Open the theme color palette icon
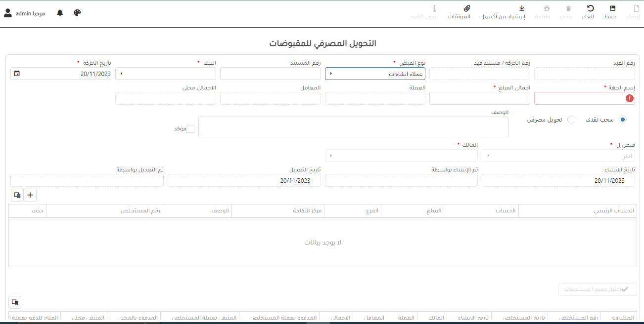The height and width of the screenshot is (324, 644). pos(77,13)
